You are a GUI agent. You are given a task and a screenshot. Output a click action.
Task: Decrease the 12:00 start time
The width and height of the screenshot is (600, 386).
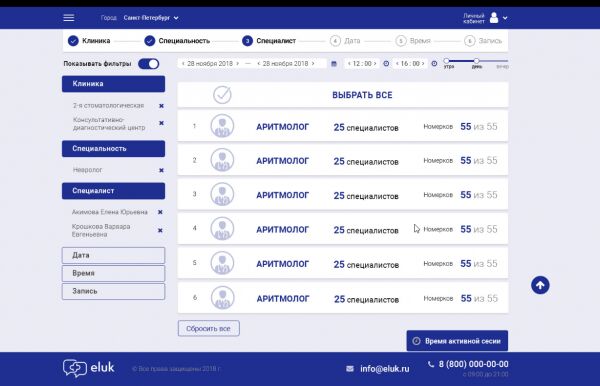(349, 64)
